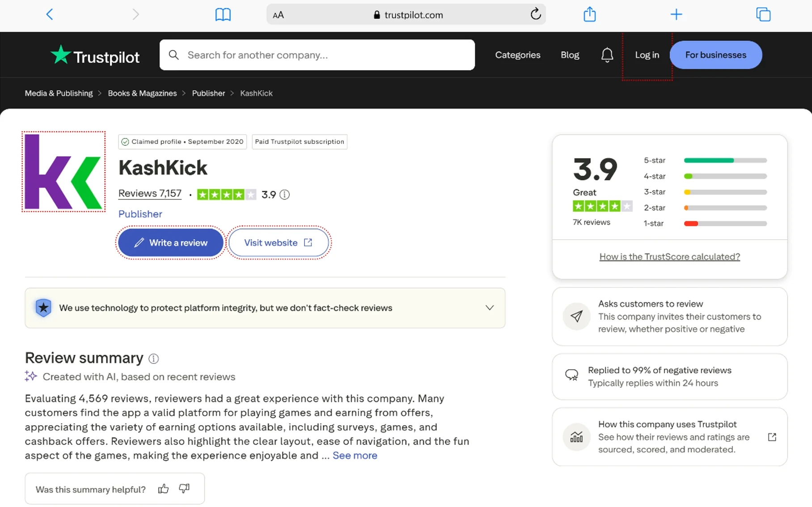Screen dimensions: 812x507
Task: Filter reviews by 3-star bar
Action: [x=725, y=192]
